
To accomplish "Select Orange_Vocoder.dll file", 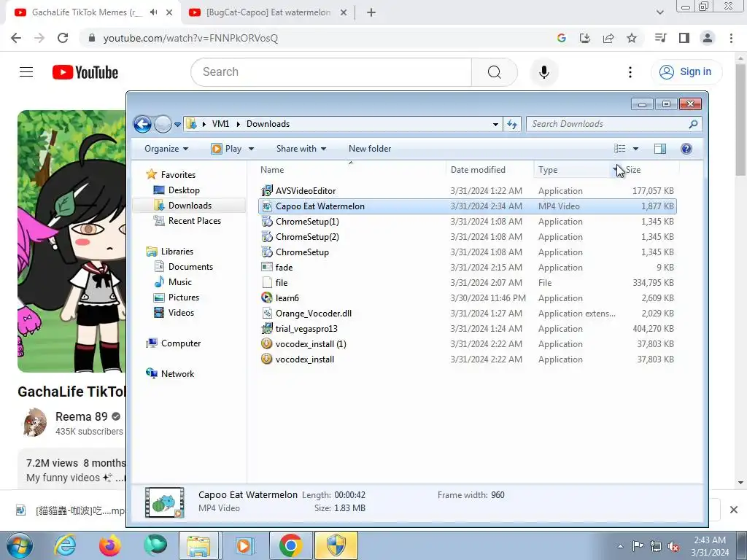I will [x=314, y=314].
